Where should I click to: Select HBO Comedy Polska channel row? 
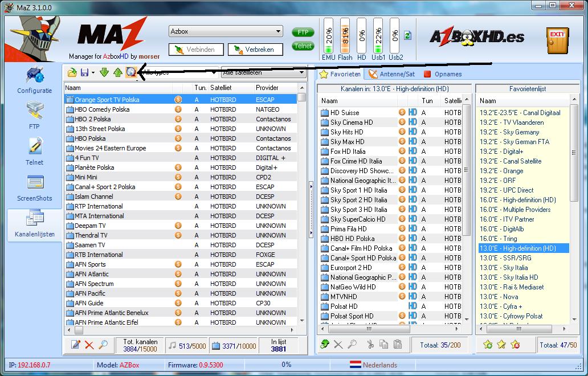[181, 109]
